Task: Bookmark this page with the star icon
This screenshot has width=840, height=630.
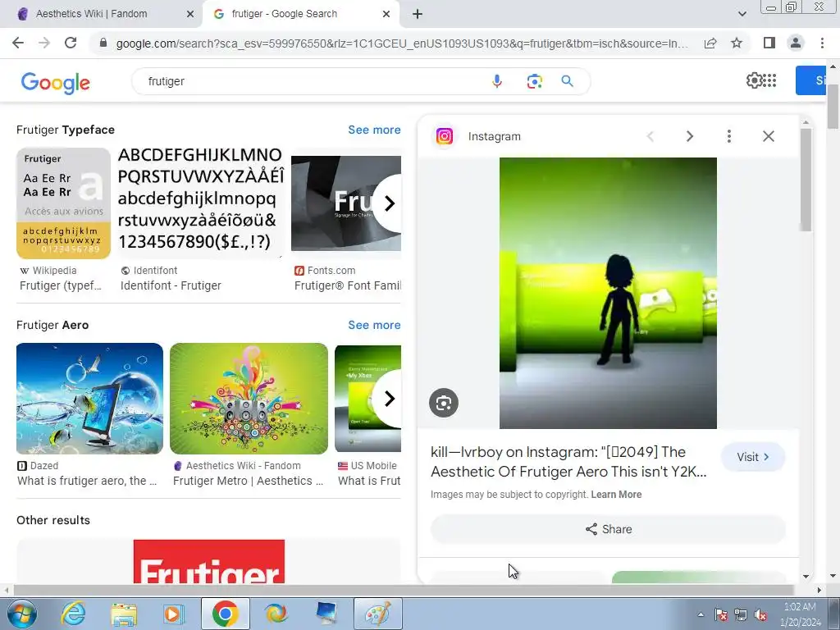Action: tap(737, 43)
